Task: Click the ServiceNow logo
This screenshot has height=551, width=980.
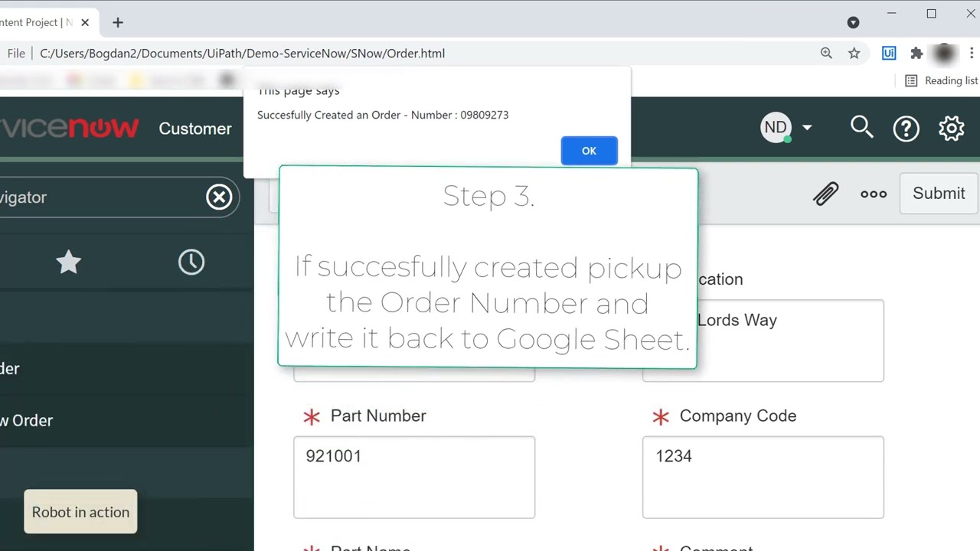Action: (69, 127)
